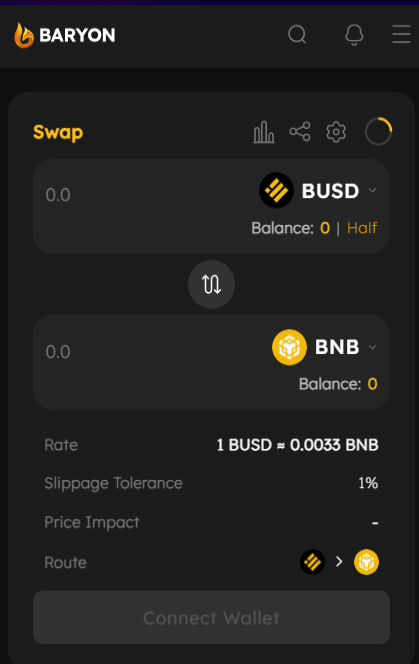
Task: Click the share swap icon
Action: click(300, 132)
